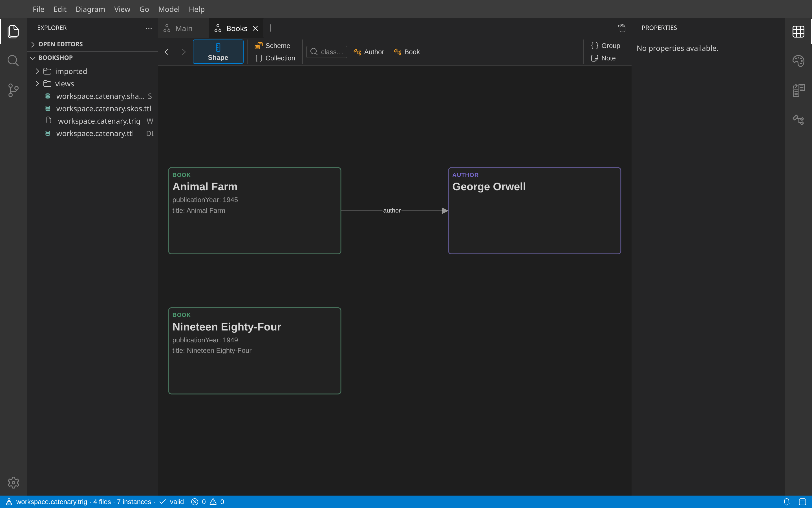Add a new diagram tab with plus

point(270,28)
